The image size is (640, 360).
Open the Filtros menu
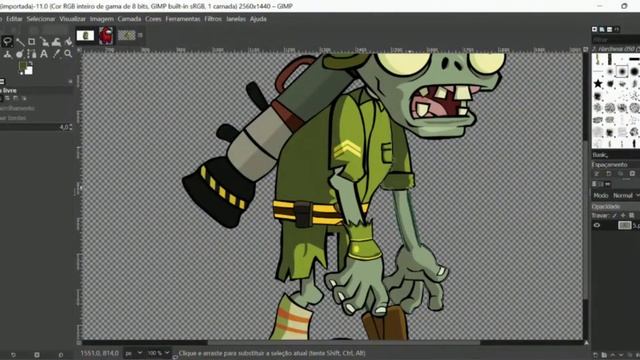[x=213, y=19]
